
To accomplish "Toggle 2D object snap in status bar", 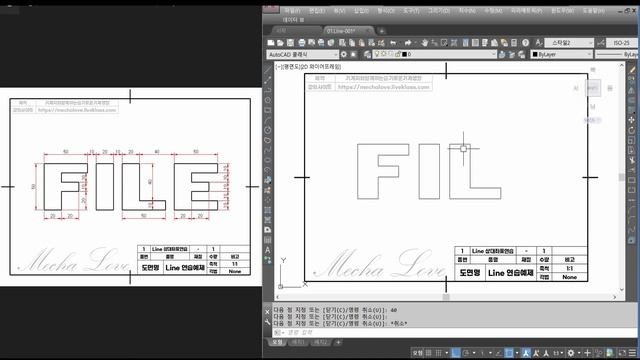I will (x=509, y=353).
